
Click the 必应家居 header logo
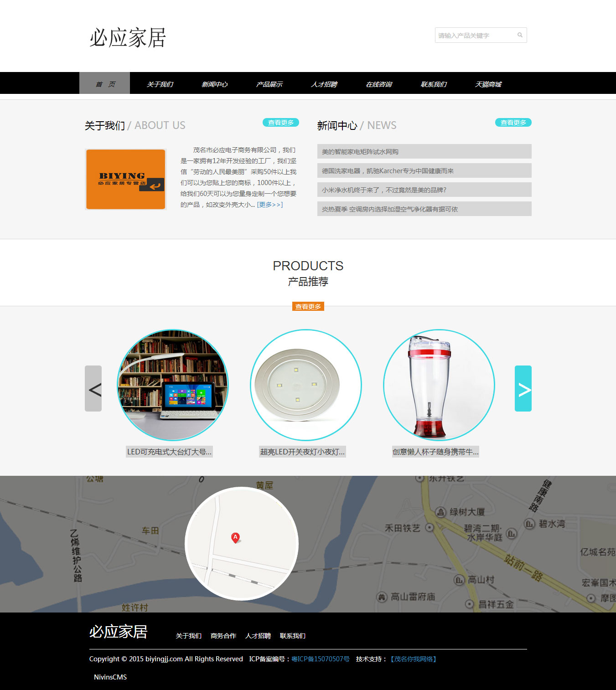128,37
